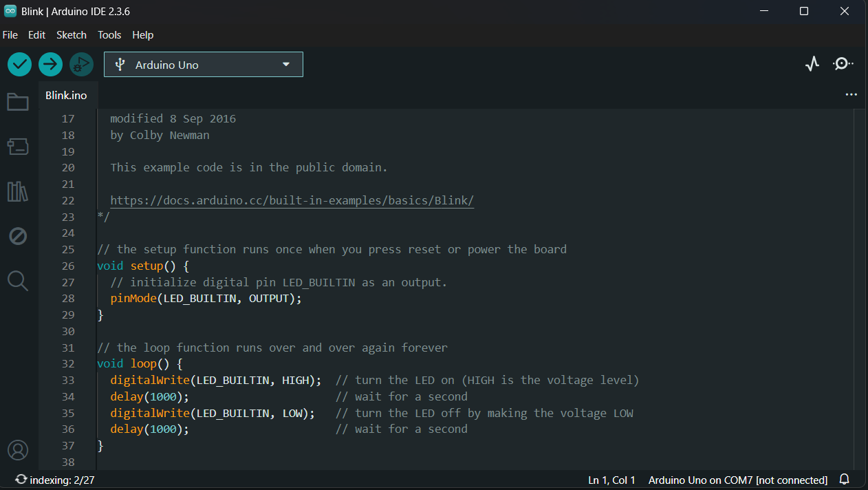Select the Blink.ino editor tab
Viewport: 868px width, 490px height.
(66, 96)
